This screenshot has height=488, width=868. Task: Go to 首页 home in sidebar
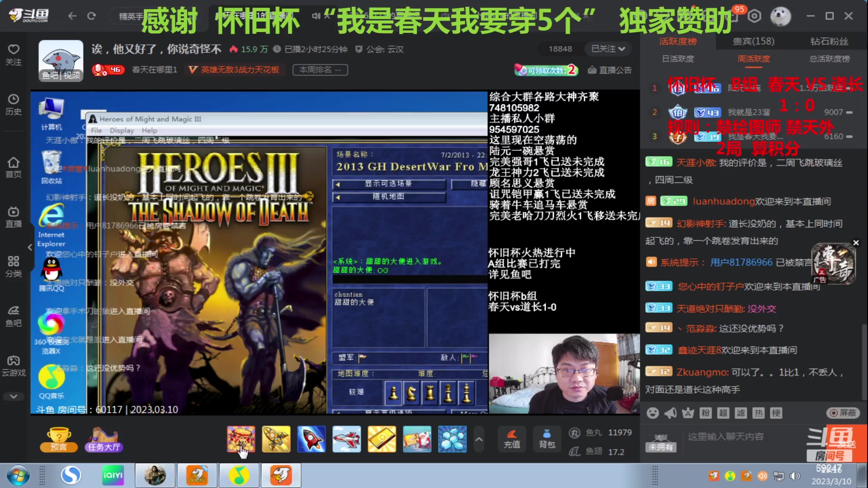pyautogui.click(x=14, y=167)
